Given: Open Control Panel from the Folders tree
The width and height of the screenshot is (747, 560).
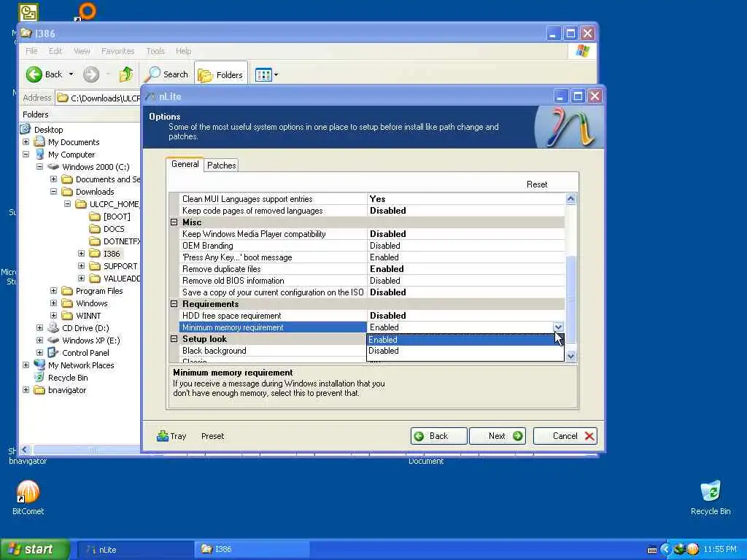Looking at the screenshot, I should pyautogui.click(x=85, y=353).
